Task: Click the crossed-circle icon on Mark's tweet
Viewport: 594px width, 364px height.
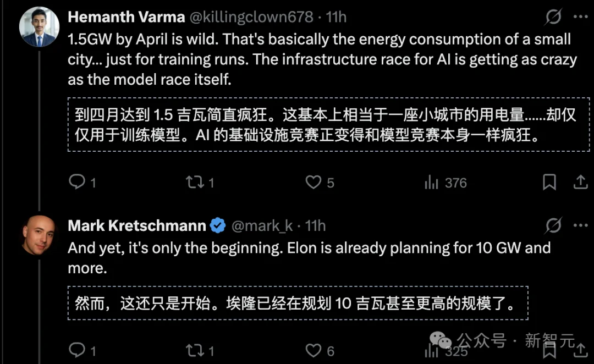Action: pyautogui.click(x=553, y=225)
